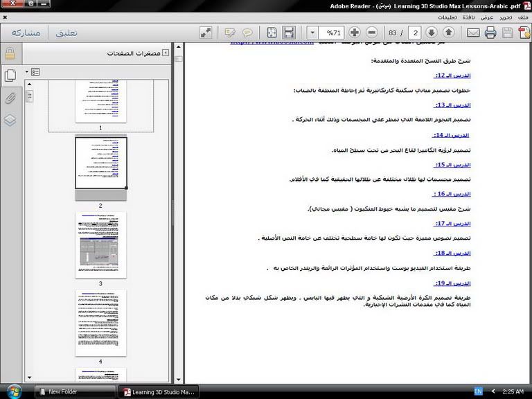
Task: Follow the الدرس الـ 15 link
Action: pos(452,165)
